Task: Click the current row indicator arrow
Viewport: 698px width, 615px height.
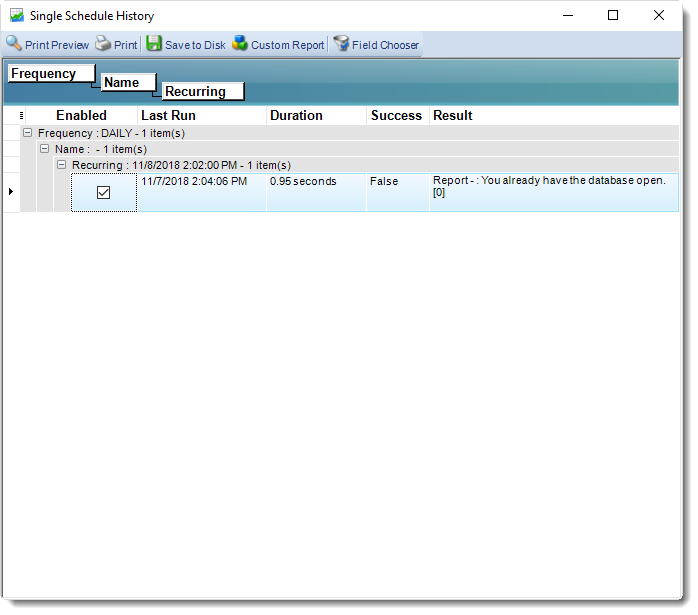Action: coord(11,191)
